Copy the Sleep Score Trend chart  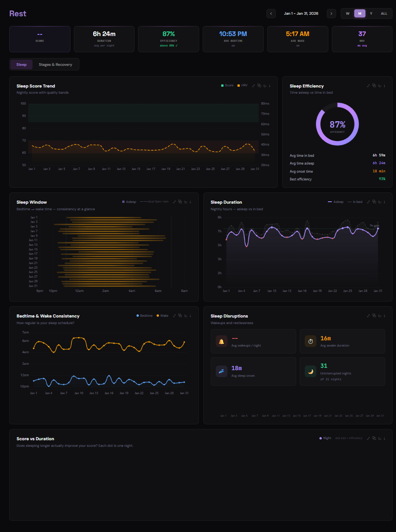click(259, 86)
